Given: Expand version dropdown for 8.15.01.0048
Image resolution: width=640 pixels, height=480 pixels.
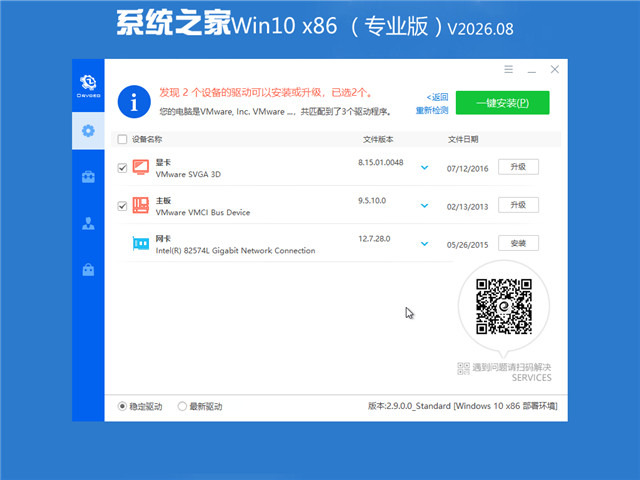Looking at the screenshot, I should coord(424,167).
